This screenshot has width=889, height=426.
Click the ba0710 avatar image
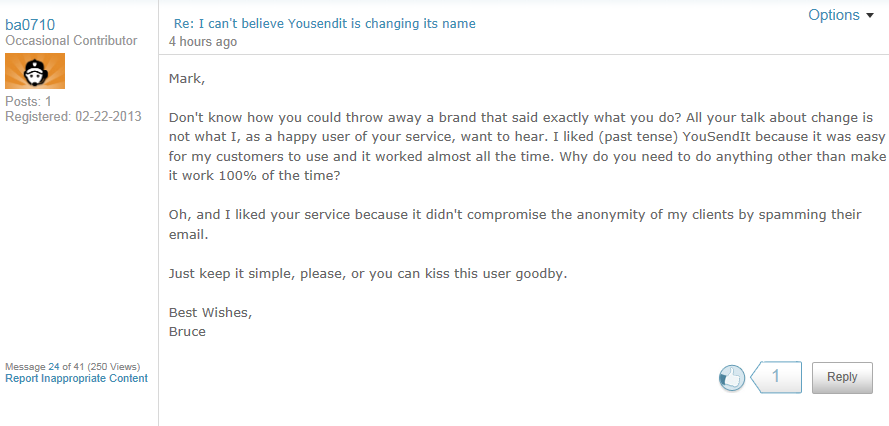tap(35, 71)
